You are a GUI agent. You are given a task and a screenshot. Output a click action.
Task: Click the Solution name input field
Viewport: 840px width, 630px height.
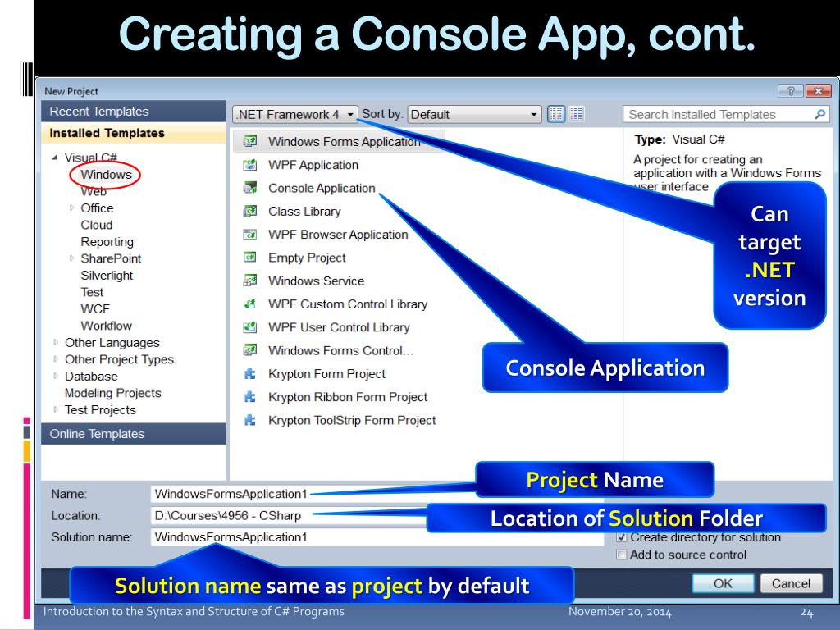click(377, 536)
